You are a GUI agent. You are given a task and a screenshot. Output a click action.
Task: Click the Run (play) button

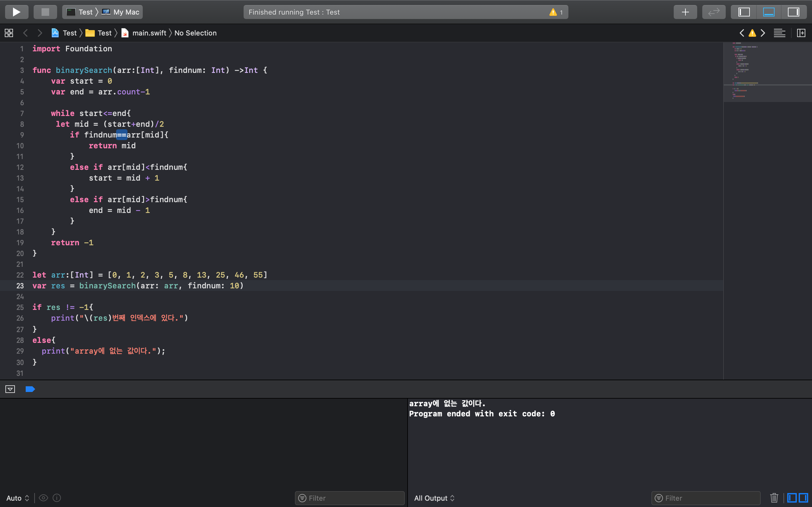coord(16,12)
